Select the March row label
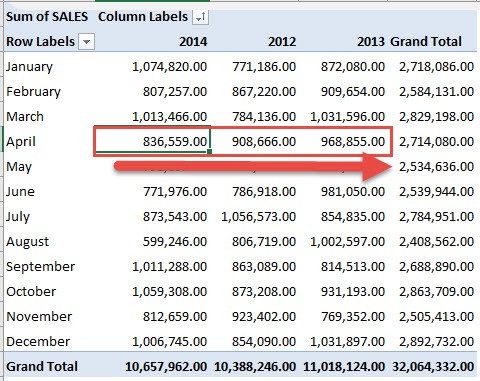Image resolution: width=480 pixels, height=381 pixels. point(25,117)
